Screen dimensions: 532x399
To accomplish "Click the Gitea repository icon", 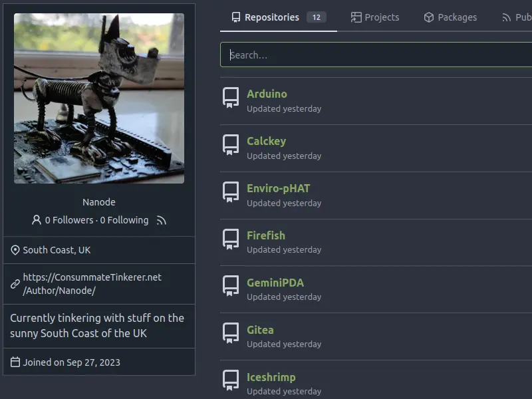I will 231,334.
